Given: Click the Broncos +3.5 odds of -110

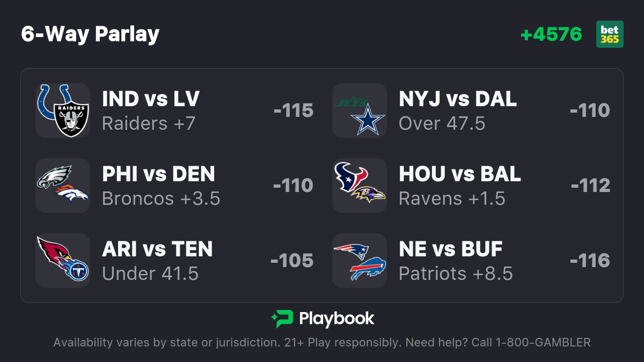Looking at the screenshot, I should click(293, 186).
